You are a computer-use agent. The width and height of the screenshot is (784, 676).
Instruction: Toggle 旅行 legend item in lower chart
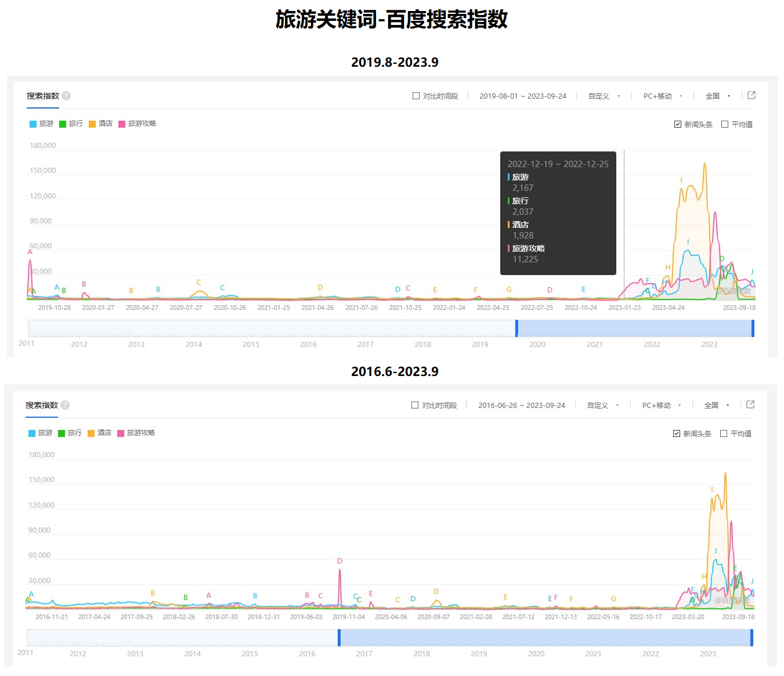click(70, 433)
